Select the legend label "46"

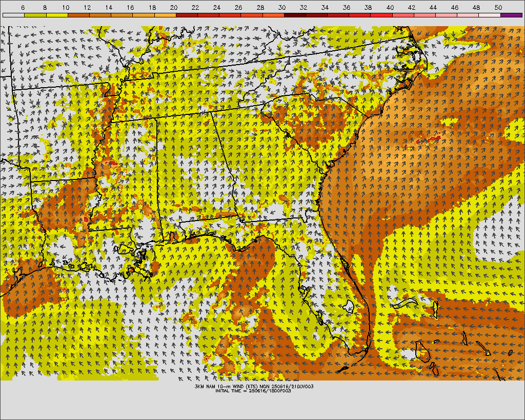(x=455, y=7)
